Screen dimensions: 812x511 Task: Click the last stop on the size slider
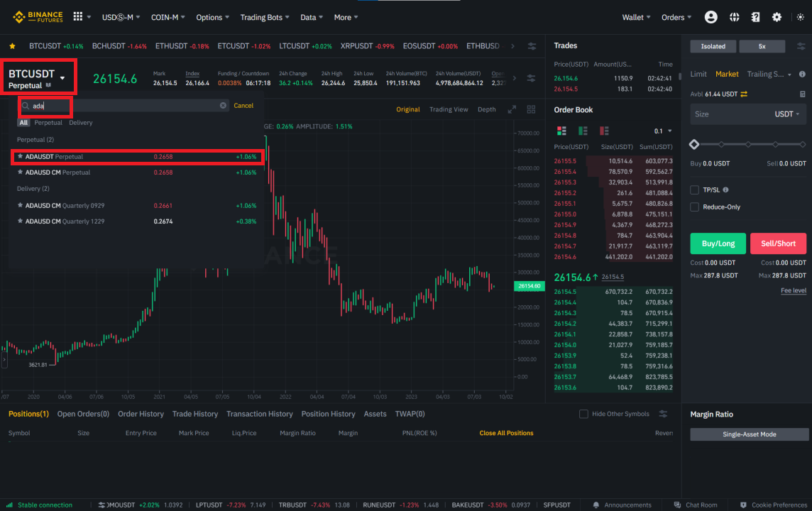(x=802, y=145)
